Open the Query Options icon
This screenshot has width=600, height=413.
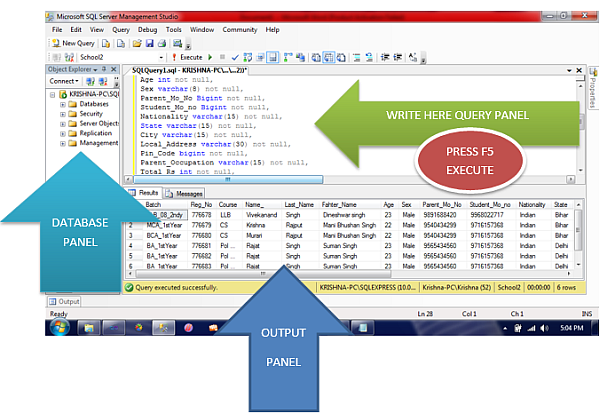[260, 57]
